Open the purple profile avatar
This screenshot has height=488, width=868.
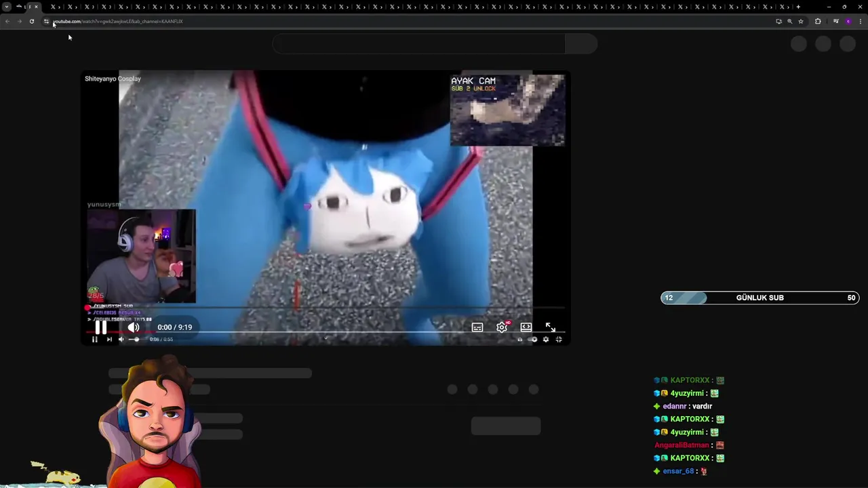tap(848, 21)
